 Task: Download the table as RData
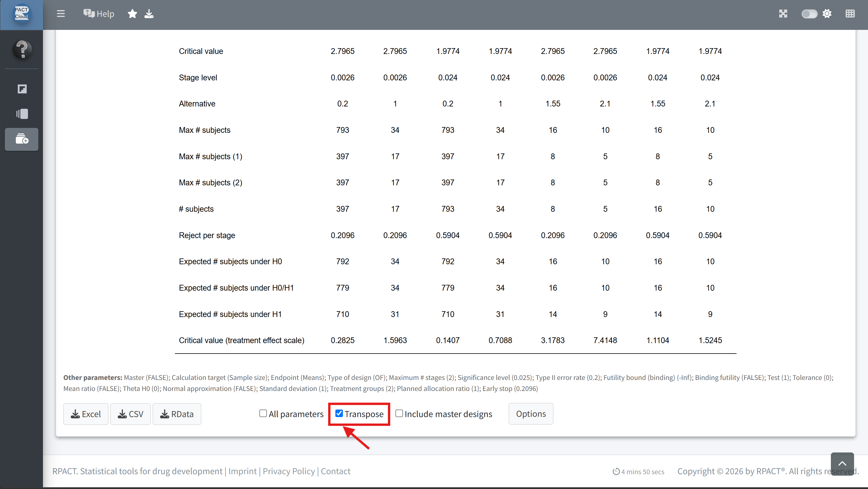tap(177, 414)
